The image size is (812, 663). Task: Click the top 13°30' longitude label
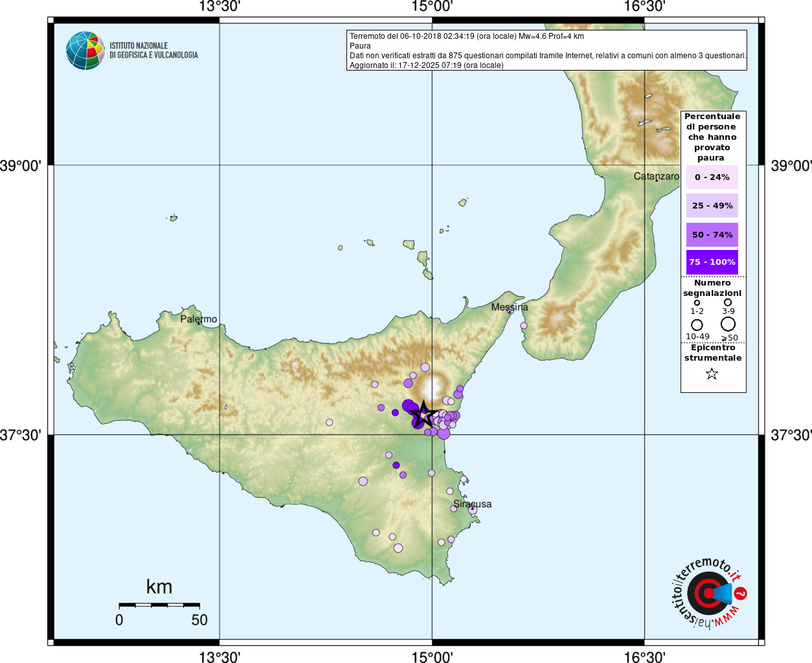[x=220, y=7]
